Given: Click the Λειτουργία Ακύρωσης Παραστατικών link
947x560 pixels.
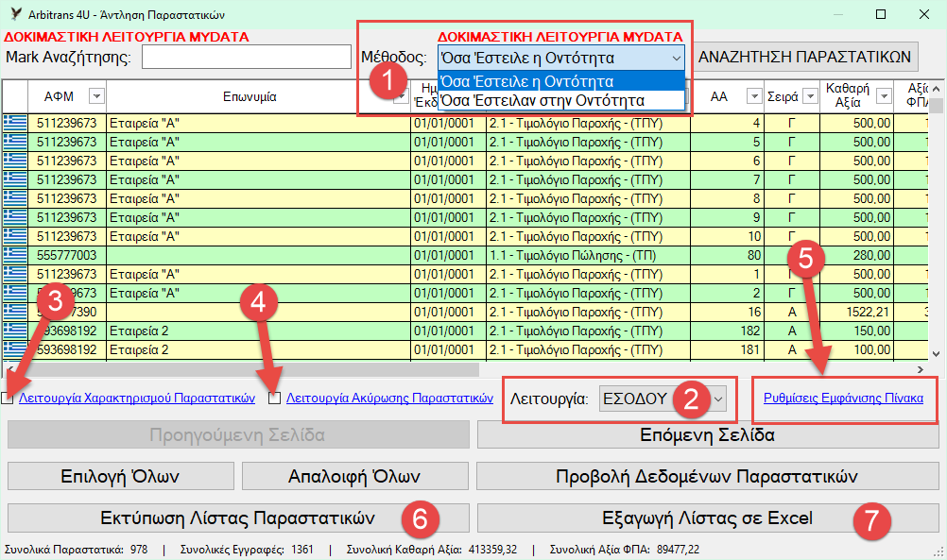Looking at the screenshot, I should click(x=389, y=399).
